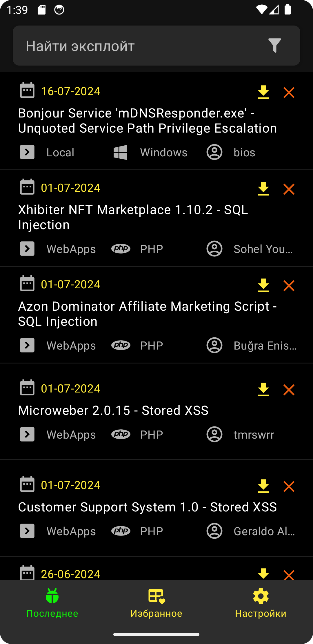Click the Local type icon on Bonjour entry
The image size is (313, 644).
point(27,152)
